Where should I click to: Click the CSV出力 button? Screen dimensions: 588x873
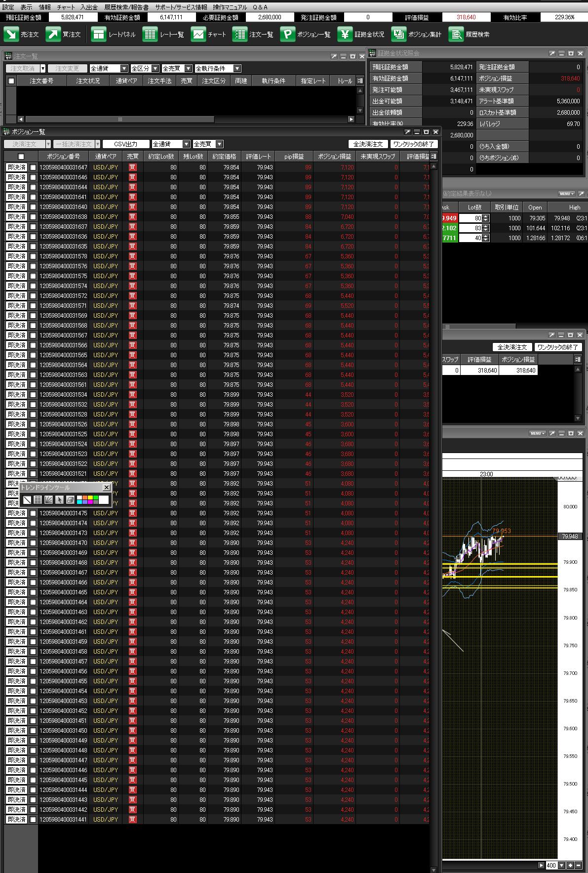pyautogui.click(x=126, y=144)
